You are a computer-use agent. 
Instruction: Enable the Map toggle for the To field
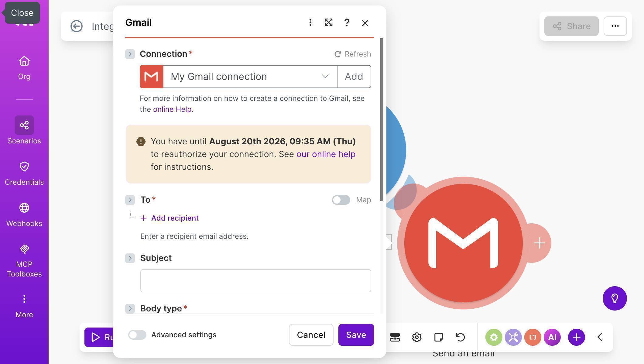click(x=341, y=200)
